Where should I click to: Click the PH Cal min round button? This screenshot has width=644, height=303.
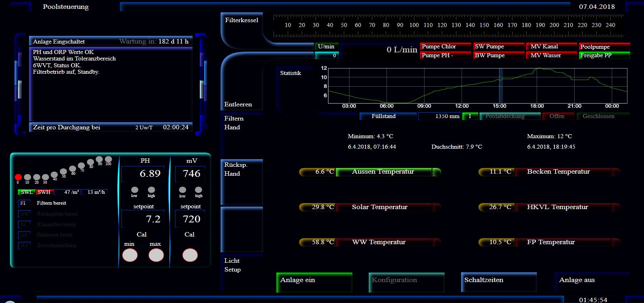pos(130,255)
